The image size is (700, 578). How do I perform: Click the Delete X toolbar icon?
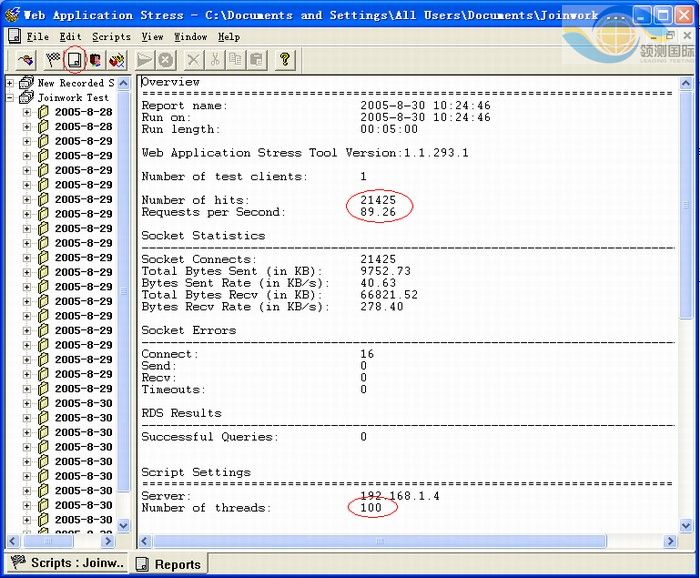[x=193, y=59]
